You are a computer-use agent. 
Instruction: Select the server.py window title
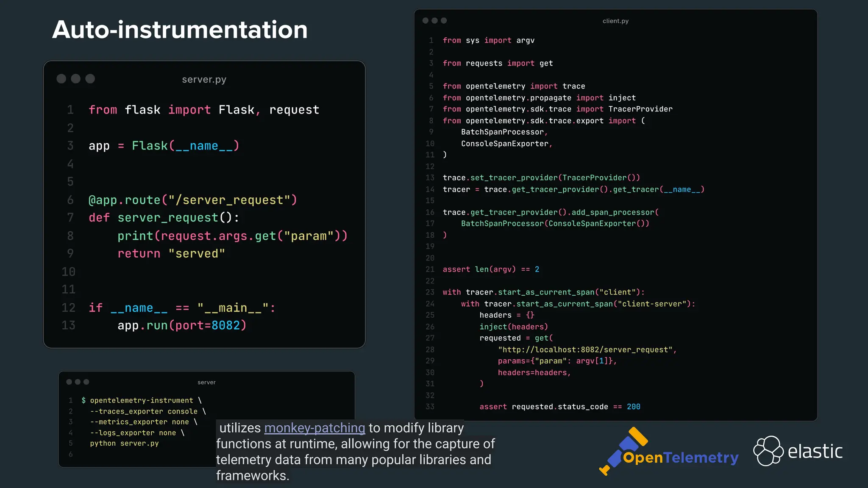(x=204, y=80)
